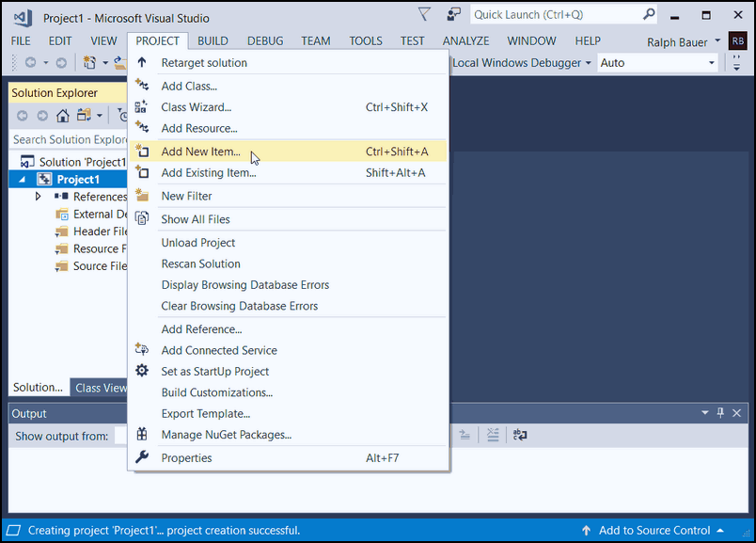Click the NuGet package gift icon
The height and width of the screenshot is (543, 756).
142,434
